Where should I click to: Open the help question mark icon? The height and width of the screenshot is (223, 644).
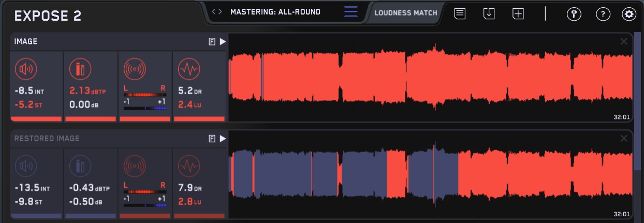tap(603, 14)
